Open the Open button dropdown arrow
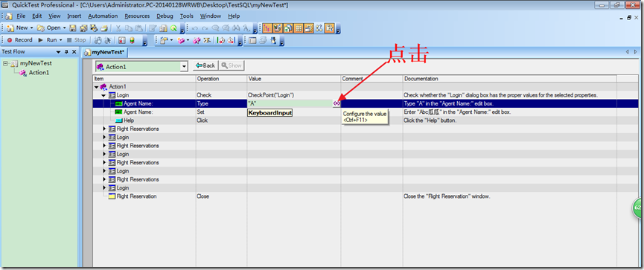The image size is (644, 270). (x=65, y=28)
